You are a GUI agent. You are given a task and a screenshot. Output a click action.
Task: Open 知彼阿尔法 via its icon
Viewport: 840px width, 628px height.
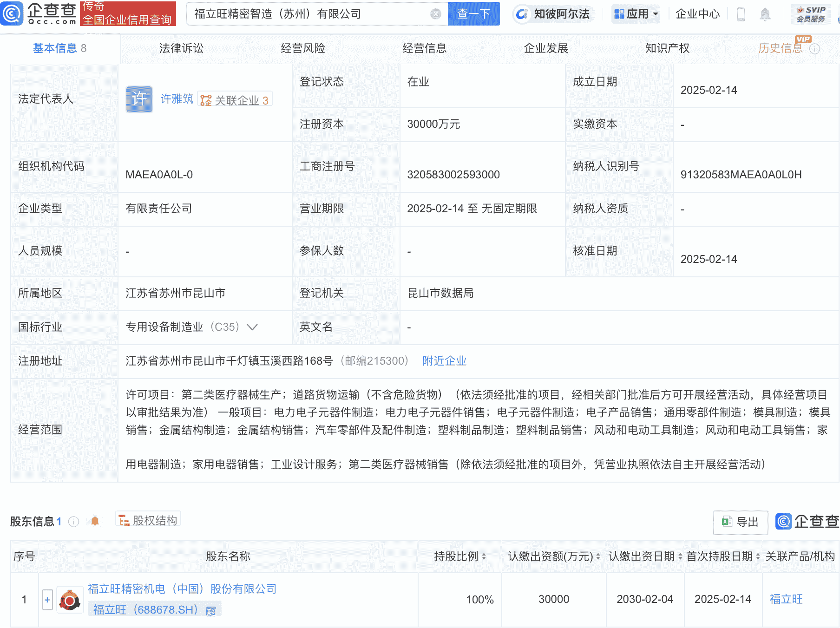[522, 14]
